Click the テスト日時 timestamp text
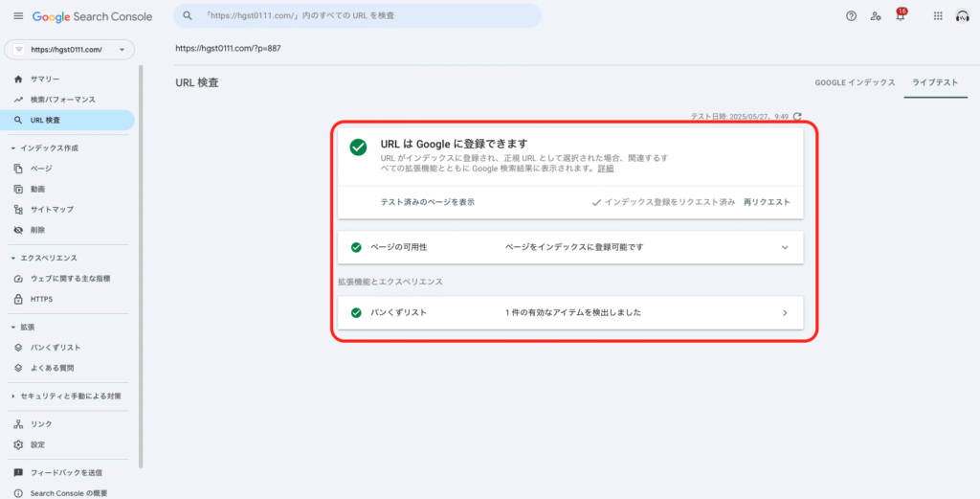Viewport: 980px width, 499px height. pos(740,116)
